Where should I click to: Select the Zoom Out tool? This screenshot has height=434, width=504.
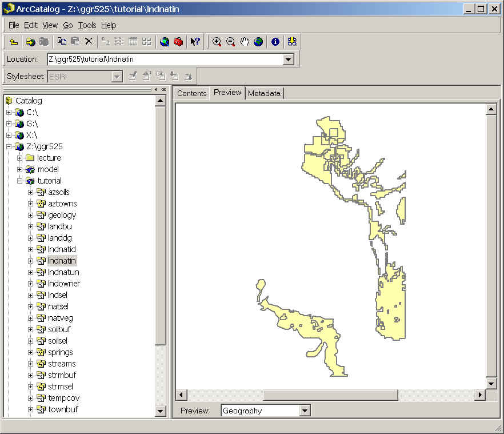(x=230, y=42)
